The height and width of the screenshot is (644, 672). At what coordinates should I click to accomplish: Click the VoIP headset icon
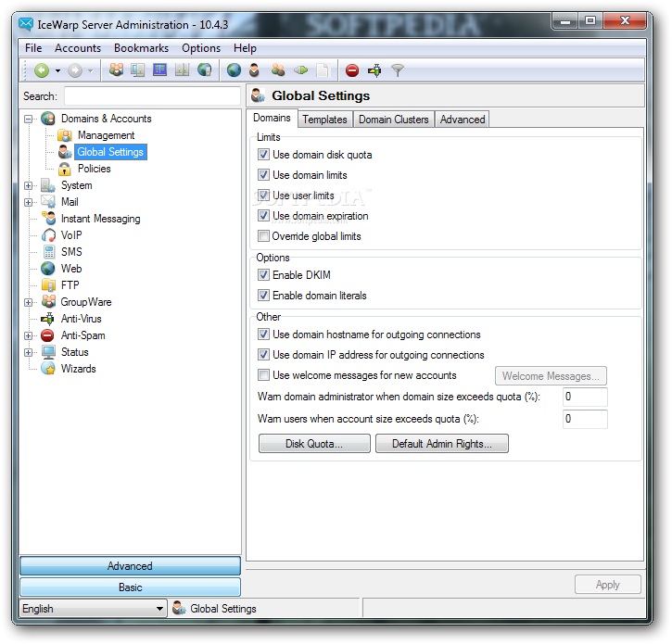tap(48, 235)
